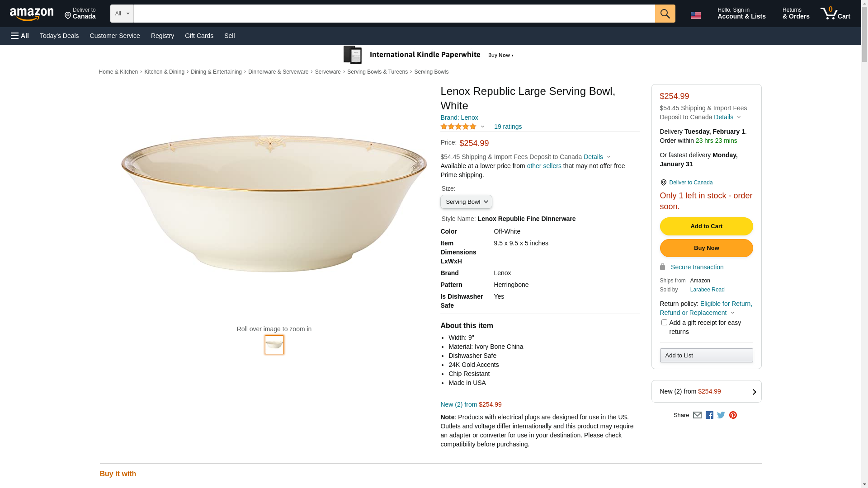Viewport: 868px width, 488px height.
Task: Click the US flag language icon
Action: coord(696,15)
